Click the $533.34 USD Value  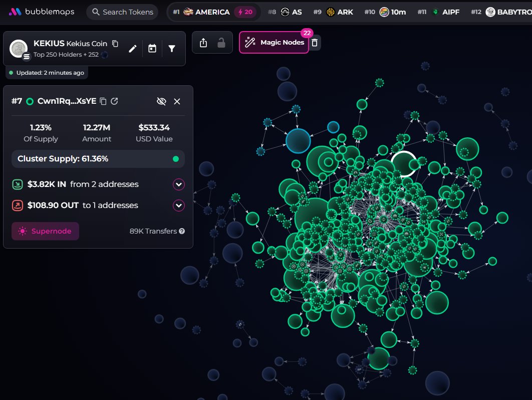(154, 128)
